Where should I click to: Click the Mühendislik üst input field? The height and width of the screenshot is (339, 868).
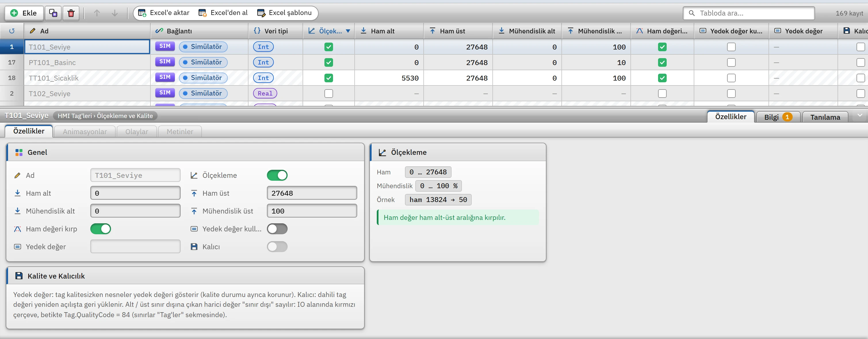pyautogui.click(x=312, y=211)
